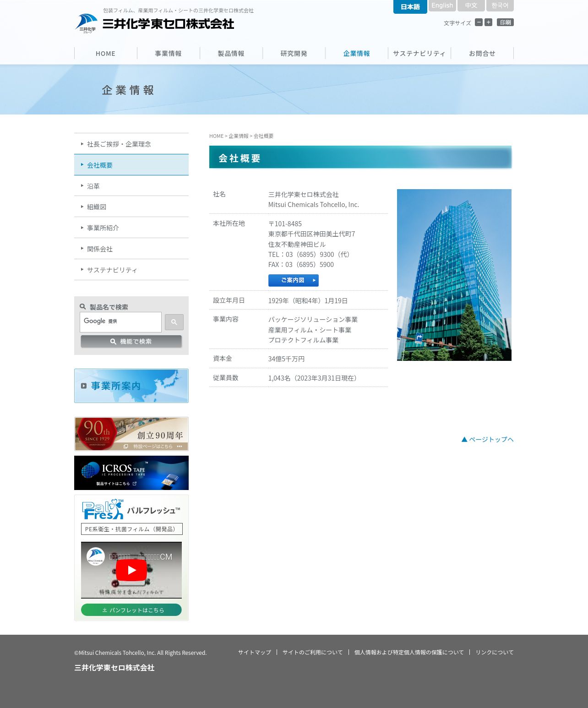The width and height of the screenshot is (588, 708).
Task: Click the Mitsui Chemicals Tohcello, Inc. name text
Action: click(x=314, y=205)
